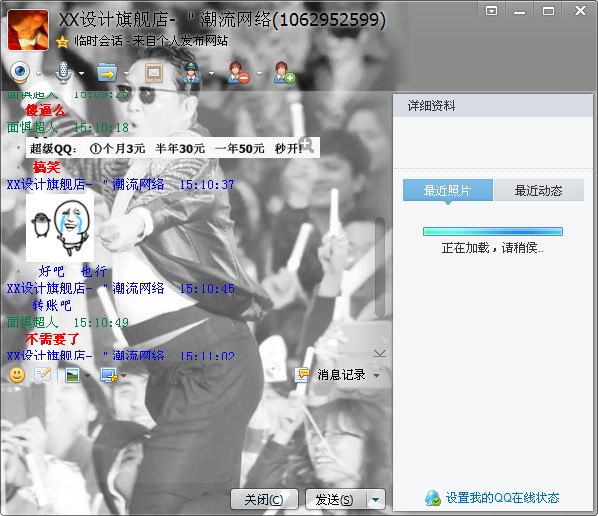Click sender line with time 15:10:45

point(121,288)
